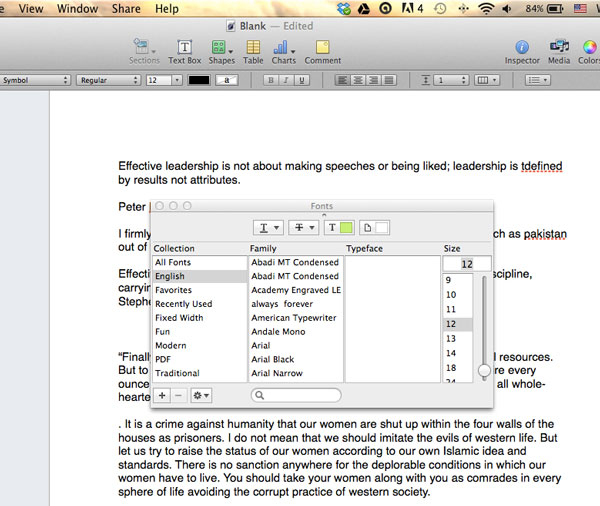Open the Help menu
This screenshot has height=506, width=600.
pos(167,8)
